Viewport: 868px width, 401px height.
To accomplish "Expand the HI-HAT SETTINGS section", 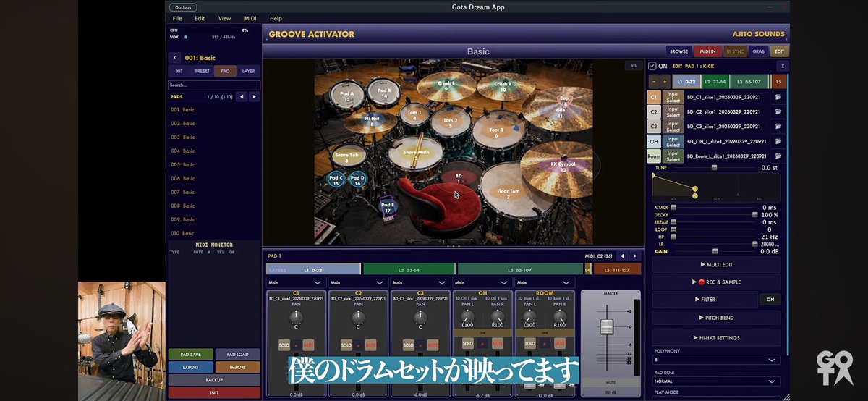I will 716,338.
